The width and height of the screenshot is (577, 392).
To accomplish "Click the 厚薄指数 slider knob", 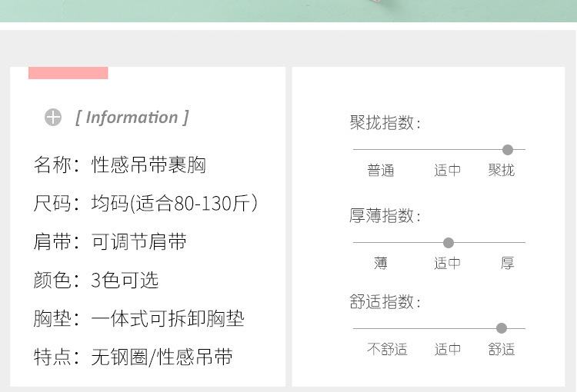I will 449,243.
